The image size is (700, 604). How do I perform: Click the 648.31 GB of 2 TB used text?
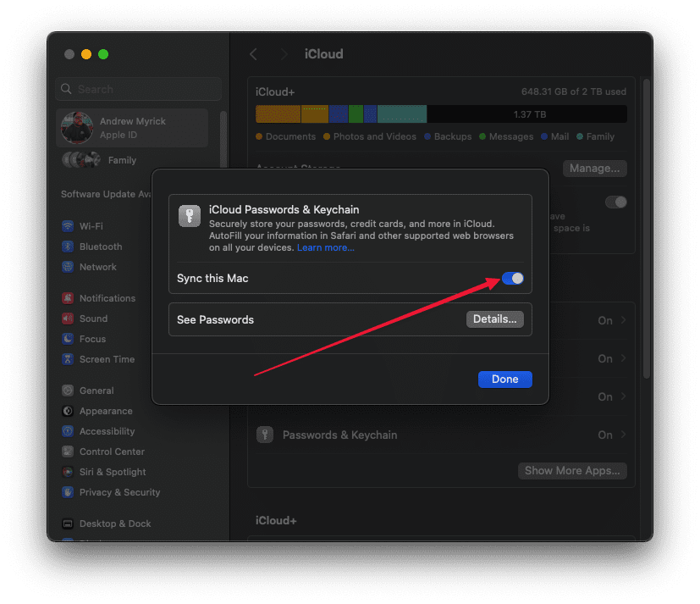[x=574, y=91]
